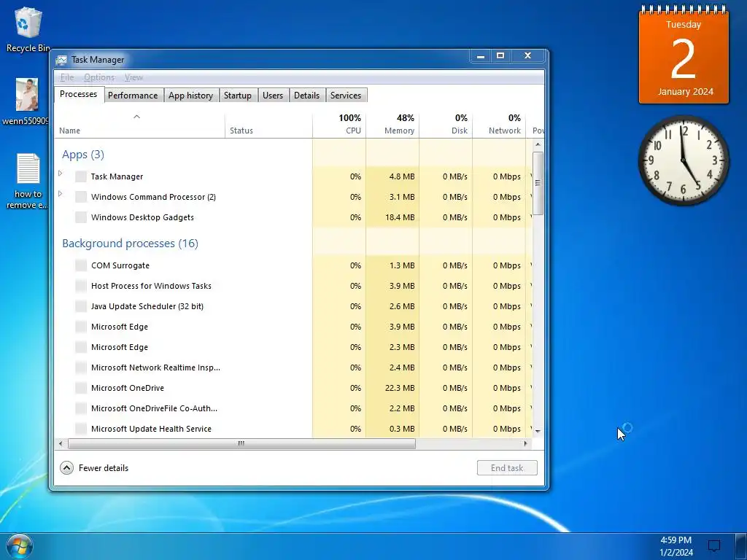Open the Startup tab
This screenshot has width=747, height=560.
[238, 96]
